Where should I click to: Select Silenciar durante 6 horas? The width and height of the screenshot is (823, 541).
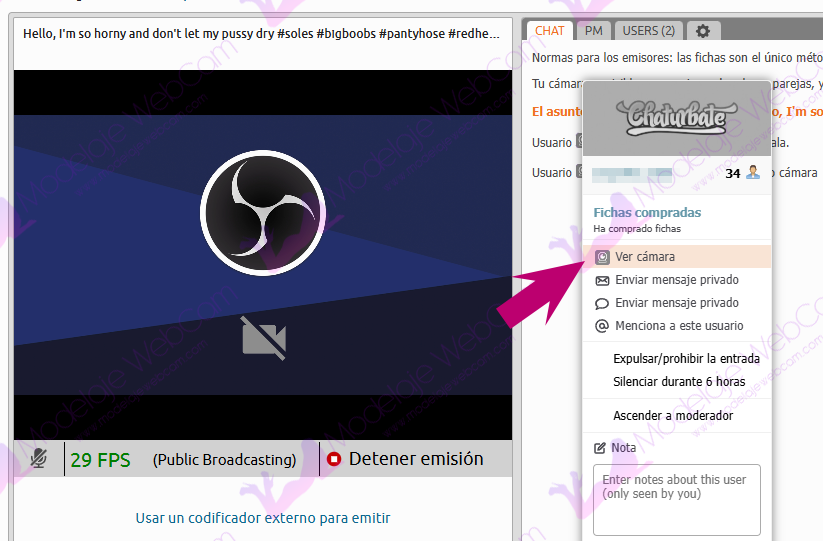tap(679, 381)
